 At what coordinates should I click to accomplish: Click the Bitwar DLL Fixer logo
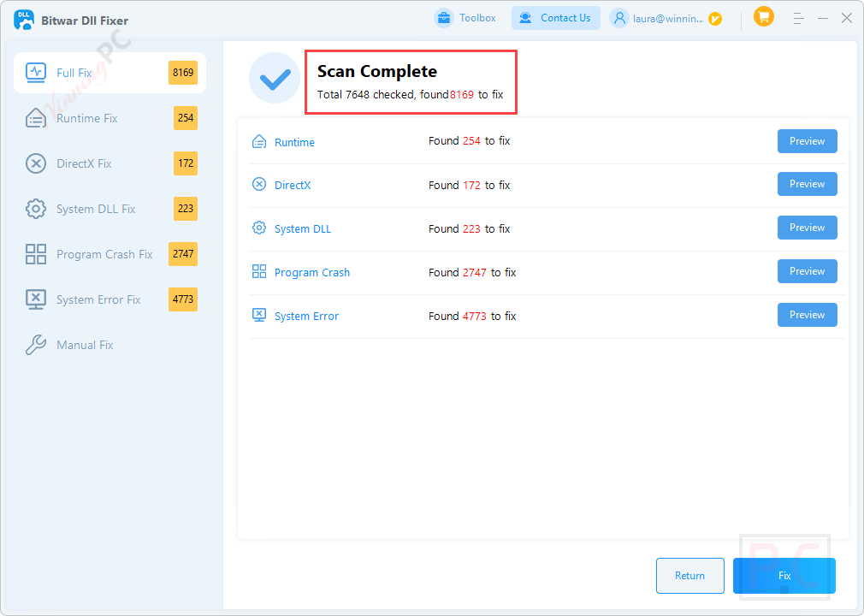pos(23,19)
